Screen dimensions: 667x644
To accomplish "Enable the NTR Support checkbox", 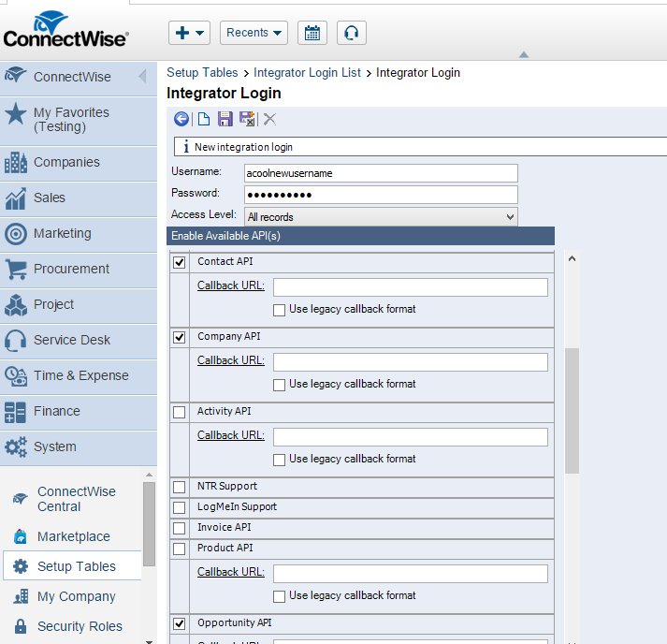I will click(179, 487).
